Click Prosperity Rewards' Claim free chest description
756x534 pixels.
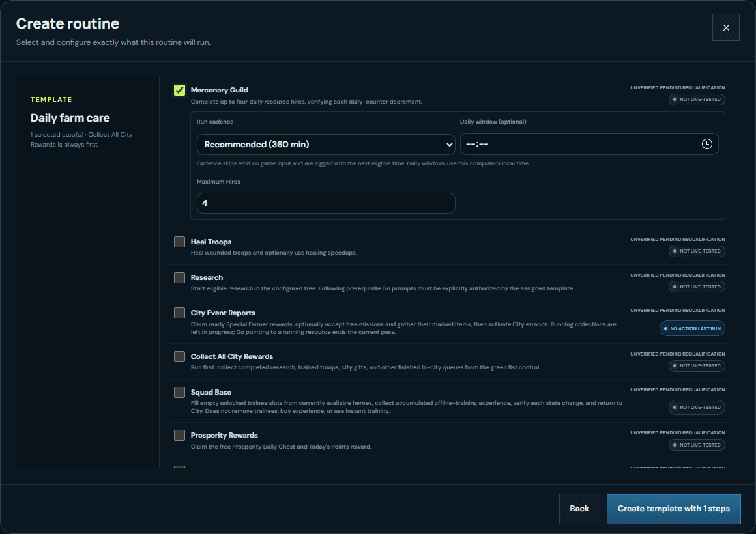click(281, 447)
